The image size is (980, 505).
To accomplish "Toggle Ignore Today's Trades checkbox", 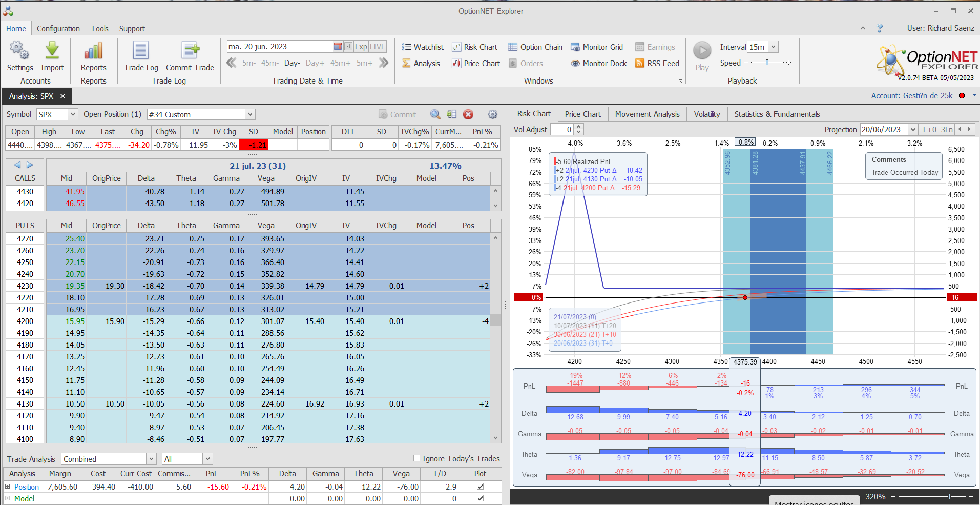I will point(416,458).
